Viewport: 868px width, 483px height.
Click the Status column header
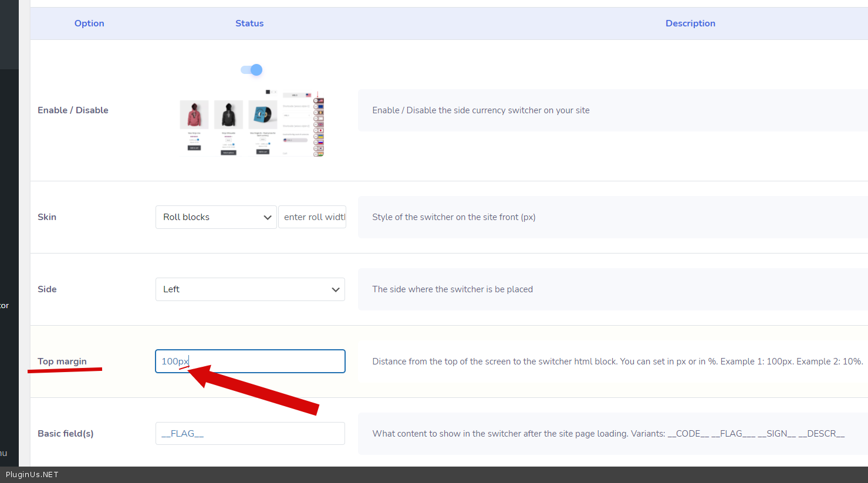click(x=249, y=23)
